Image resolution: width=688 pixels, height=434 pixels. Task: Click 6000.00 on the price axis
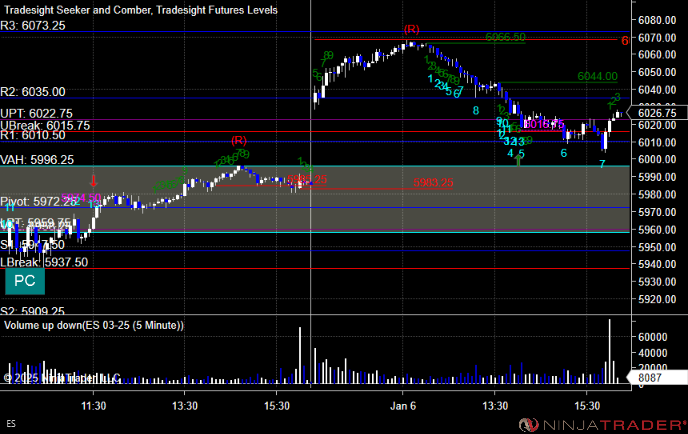[x=657, y=159]
